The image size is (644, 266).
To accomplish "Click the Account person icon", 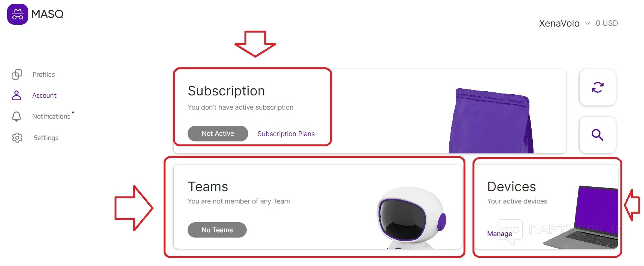I will click(16, 95).
